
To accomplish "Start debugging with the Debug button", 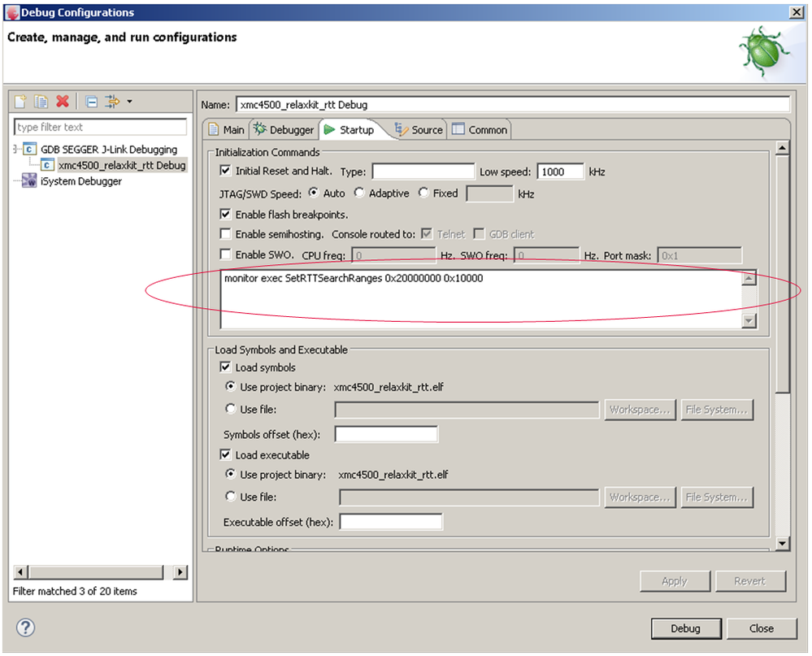I will (x=685, y=628).
